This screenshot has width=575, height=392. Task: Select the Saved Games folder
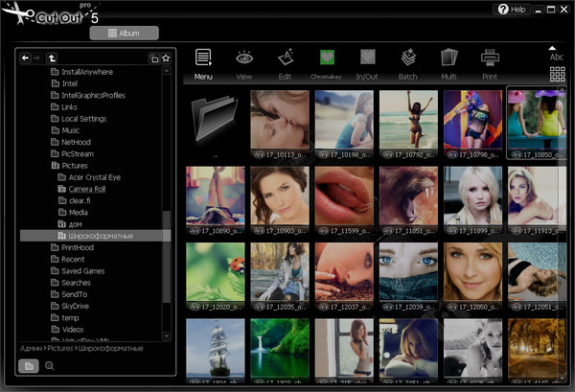(x=81, y=270)
